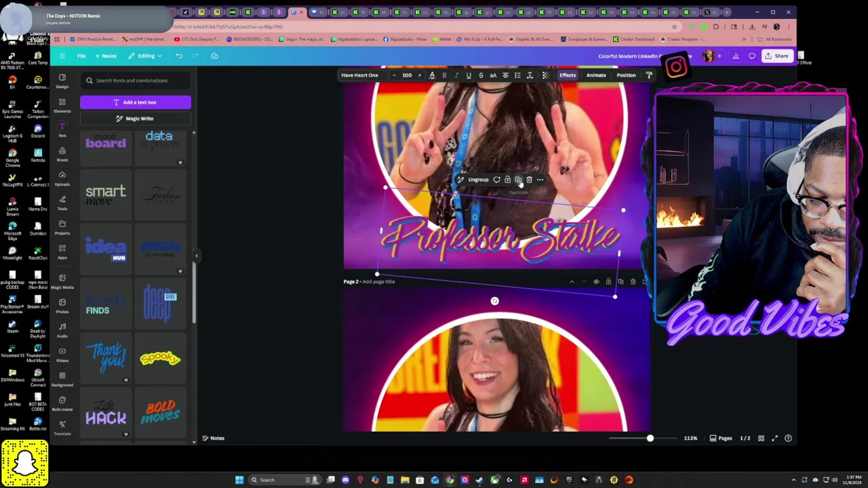
Task: Open the Design panel in sidebar
Action: point(62,81)
